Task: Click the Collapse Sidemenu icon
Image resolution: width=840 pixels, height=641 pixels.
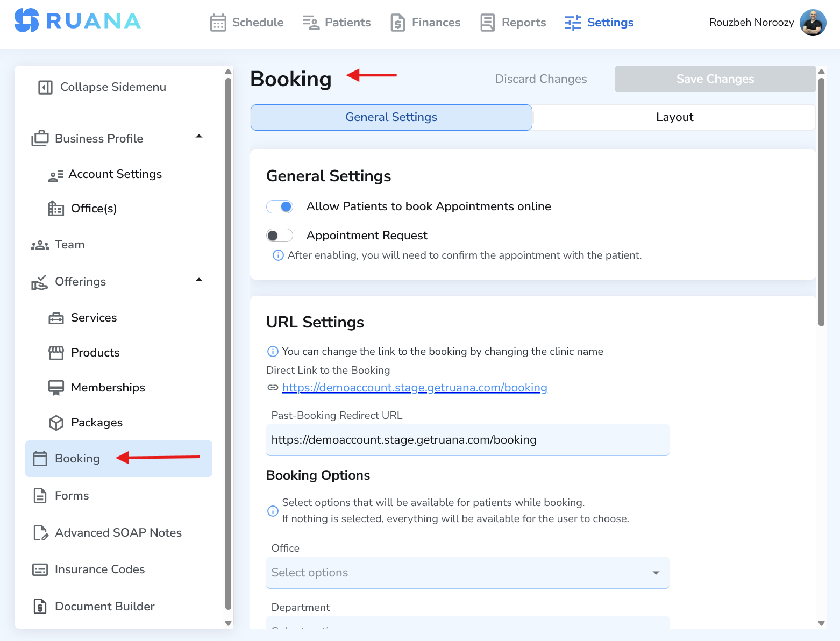Action: tap(45, 87)
